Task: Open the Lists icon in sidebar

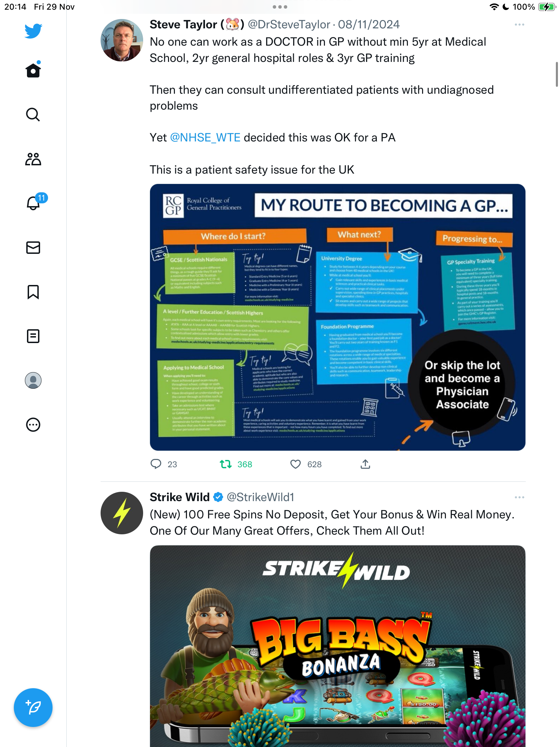Action: click(33, 336)
